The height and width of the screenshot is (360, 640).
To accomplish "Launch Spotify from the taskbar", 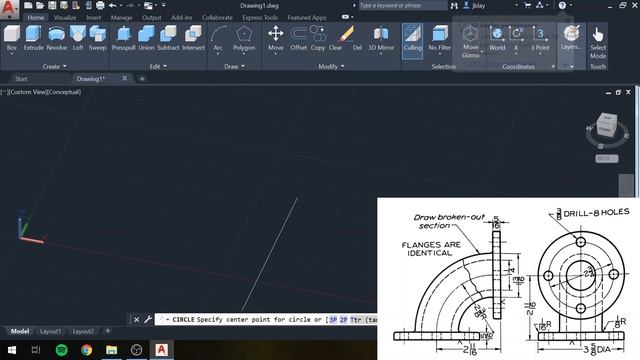I will 62,350.
